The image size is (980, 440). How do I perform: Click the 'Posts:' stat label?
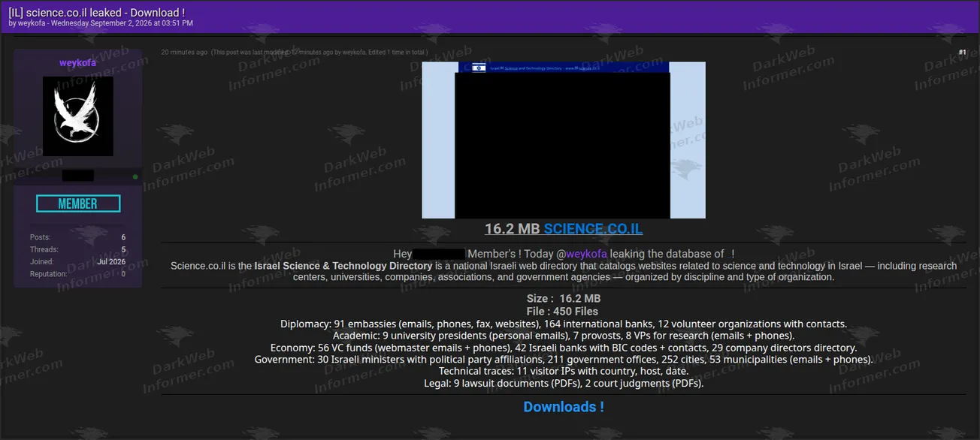pyautogui.click(x=41, y=237)
